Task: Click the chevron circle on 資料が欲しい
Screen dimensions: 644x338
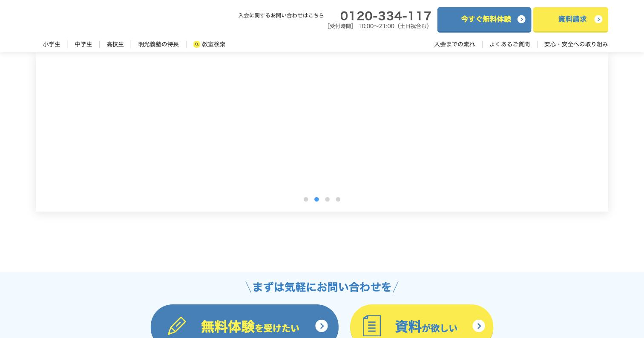Action: point(479,326)
